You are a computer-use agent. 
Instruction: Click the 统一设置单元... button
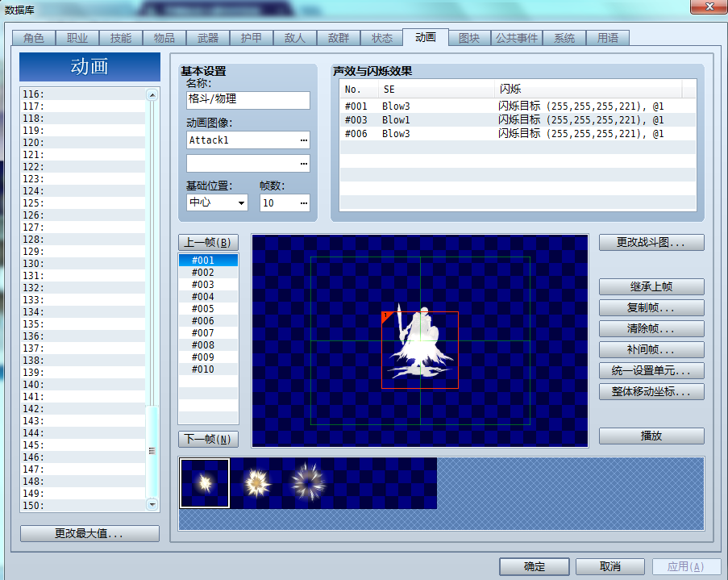point(651,370)
